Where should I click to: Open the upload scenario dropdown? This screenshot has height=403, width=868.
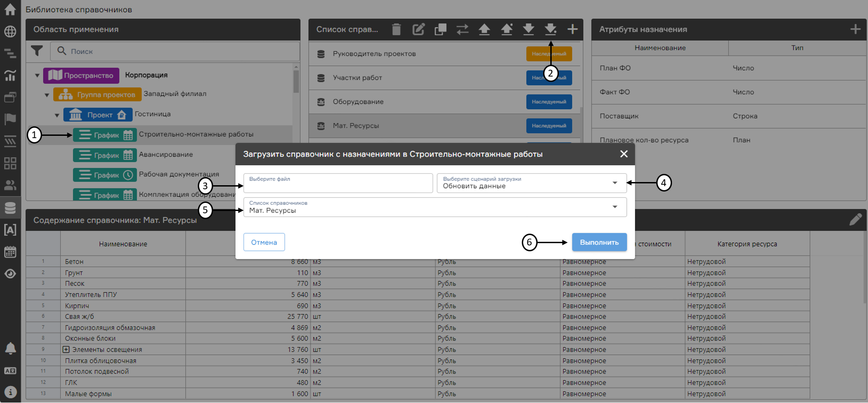pyautogui.click(x=531, y=183)
